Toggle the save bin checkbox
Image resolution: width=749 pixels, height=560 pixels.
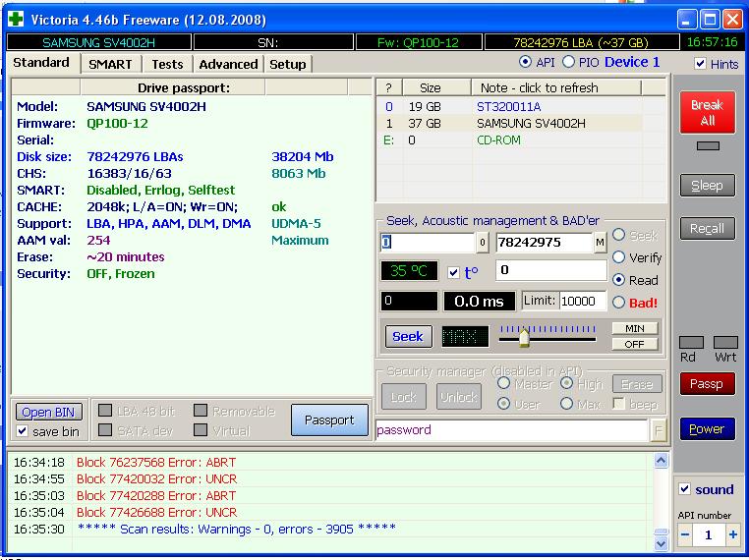(x=22, y=431)
